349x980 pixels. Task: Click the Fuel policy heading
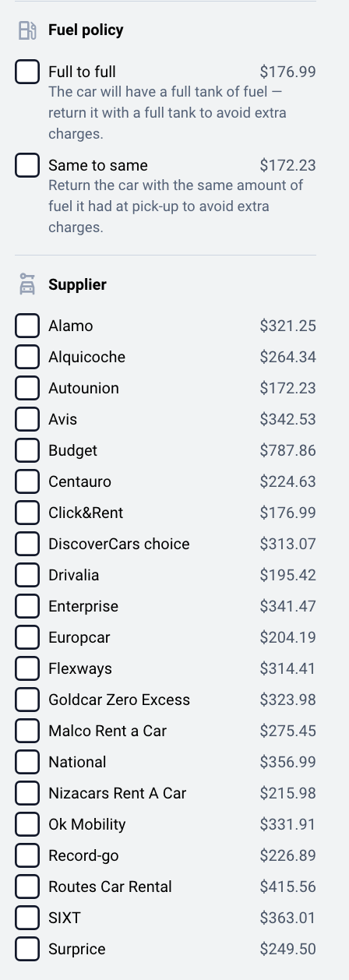[x=86, y=30]
